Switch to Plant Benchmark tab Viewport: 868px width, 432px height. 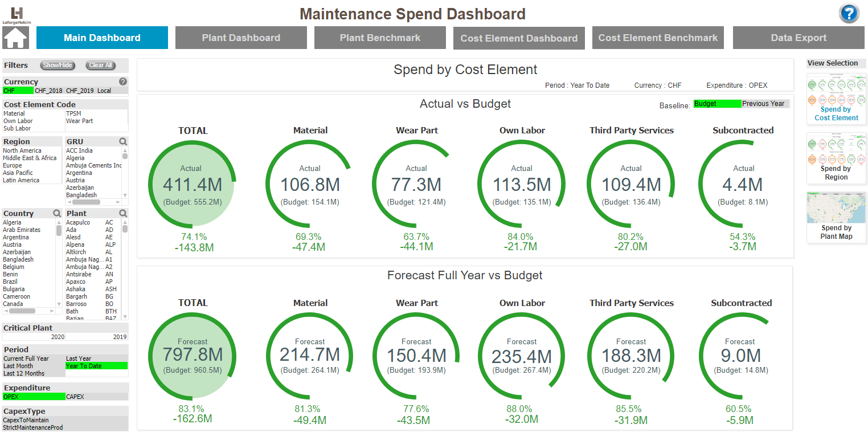pyautogui.click(x=380, y=38)
